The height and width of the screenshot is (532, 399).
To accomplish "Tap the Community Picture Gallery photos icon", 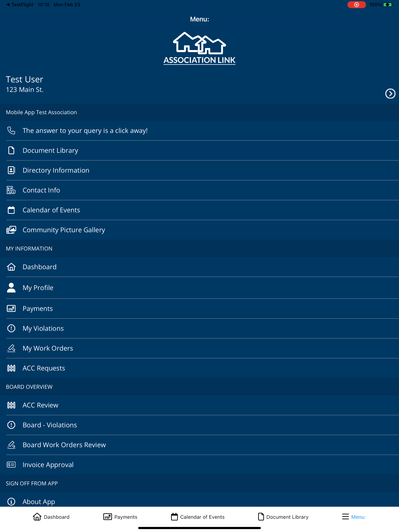I will click(11, 230).
